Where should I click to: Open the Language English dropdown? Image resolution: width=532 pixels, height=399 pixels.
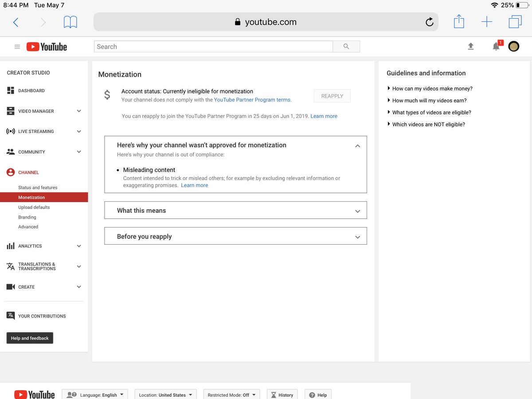point(95,395)
